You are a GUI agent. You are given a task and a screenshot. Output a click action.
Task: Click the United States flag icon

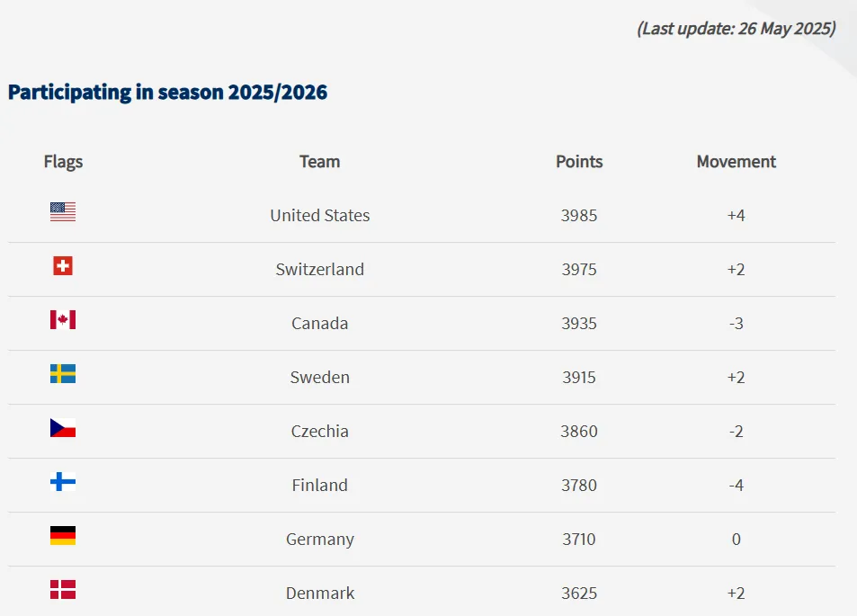[x=63, y=212]
